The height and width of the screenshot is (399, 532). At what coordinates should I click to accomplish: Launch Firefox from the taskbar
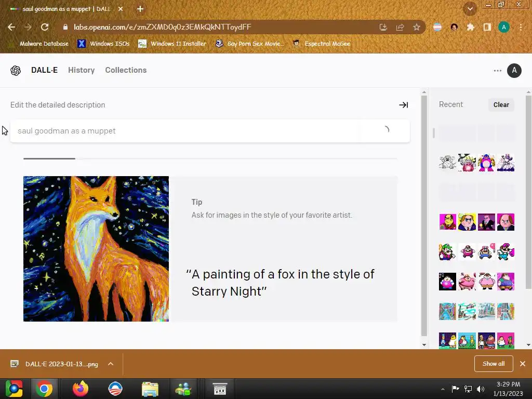81,389
